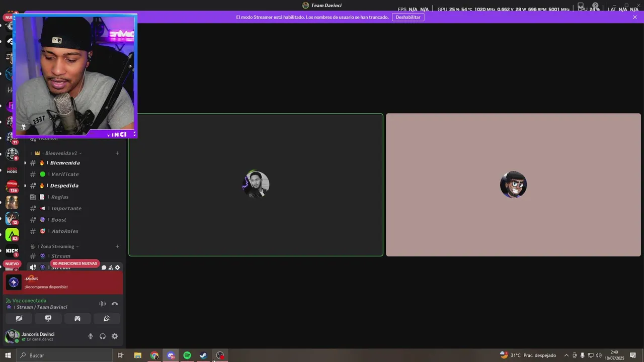Open the Voz conectada connection details

[29, 301]
